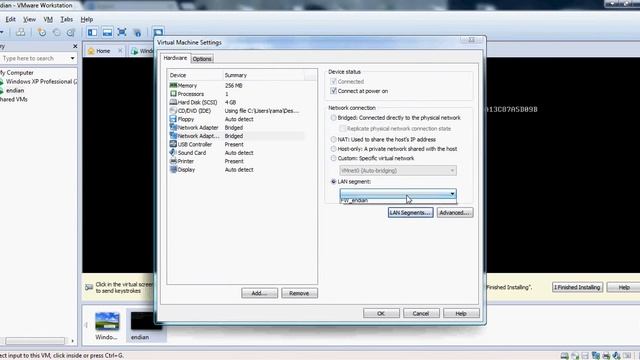The height and width of the screenshot is (360, 640).
Task: Select the Bridged network radio button
Action: coord(333,118)
